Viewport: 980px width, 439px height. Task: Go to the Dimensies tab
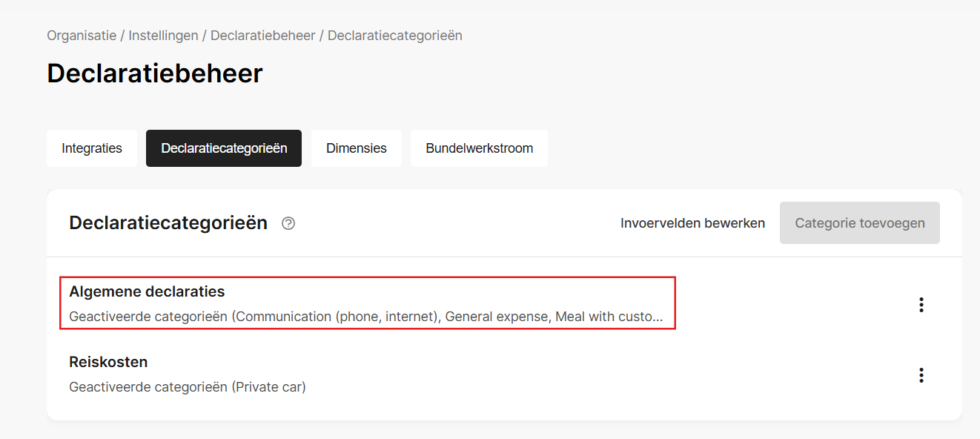(x=357, y=148)
